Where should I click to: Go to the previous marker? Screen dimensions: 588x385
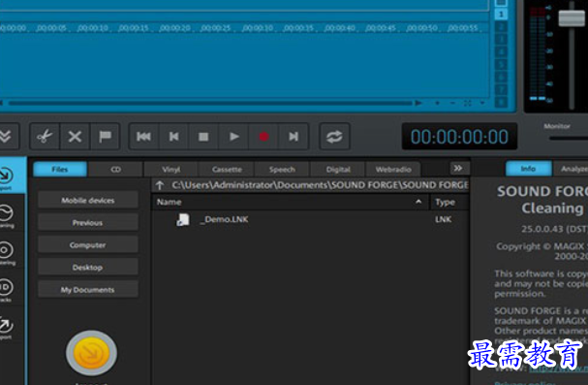click(x=173, y=136)
